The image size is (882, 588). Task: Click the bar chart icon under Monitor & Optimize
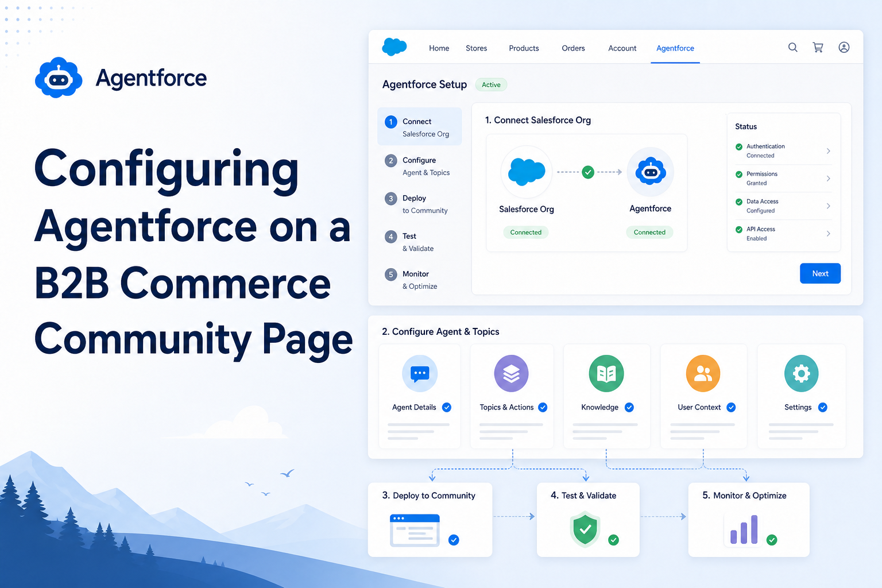[744, 529]
